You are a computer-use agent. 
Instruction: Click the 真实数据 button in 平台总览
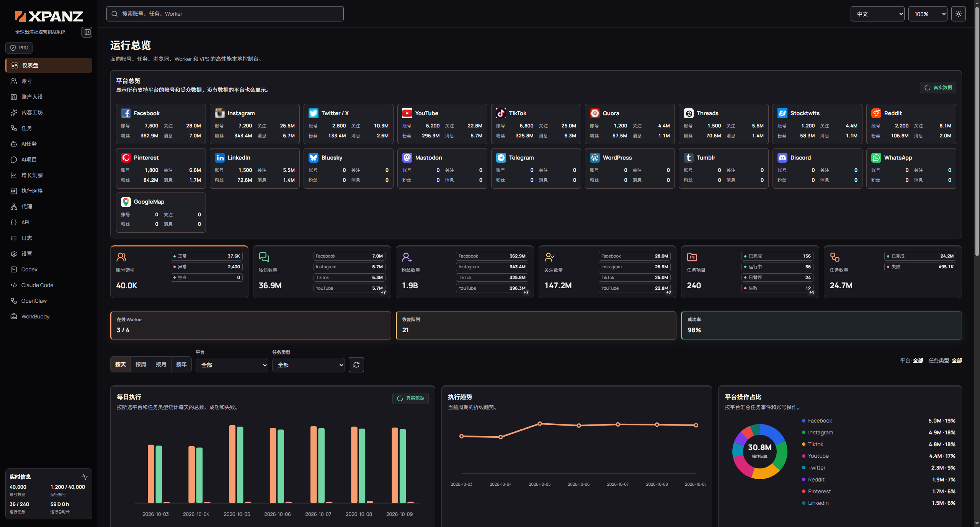tap(938, 88)
